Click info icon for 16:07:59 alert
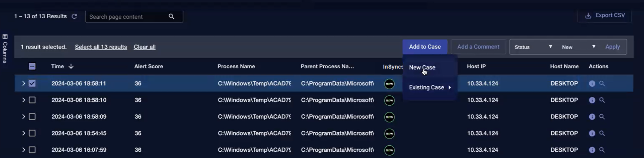Viewport: 644px width, 158px height. (x=592, y=150)
